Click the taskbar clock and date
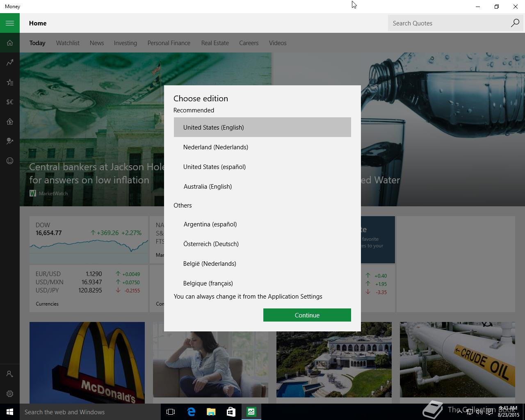The height and width of the screenshot is (420, 525). tap(508, 412)
